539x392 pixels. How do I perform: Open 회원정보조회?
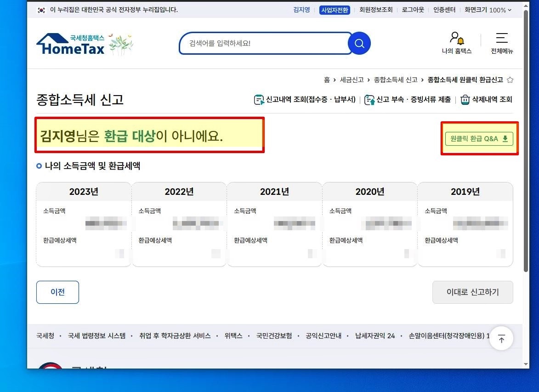pos(376,10)
